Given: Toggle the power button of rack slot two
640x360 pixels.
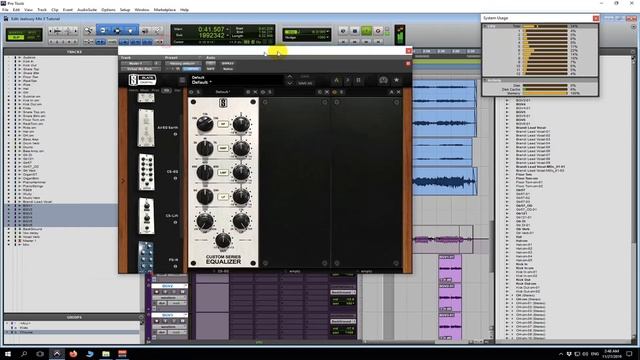Looking at the screenshot, I should [x=263, y=92].
